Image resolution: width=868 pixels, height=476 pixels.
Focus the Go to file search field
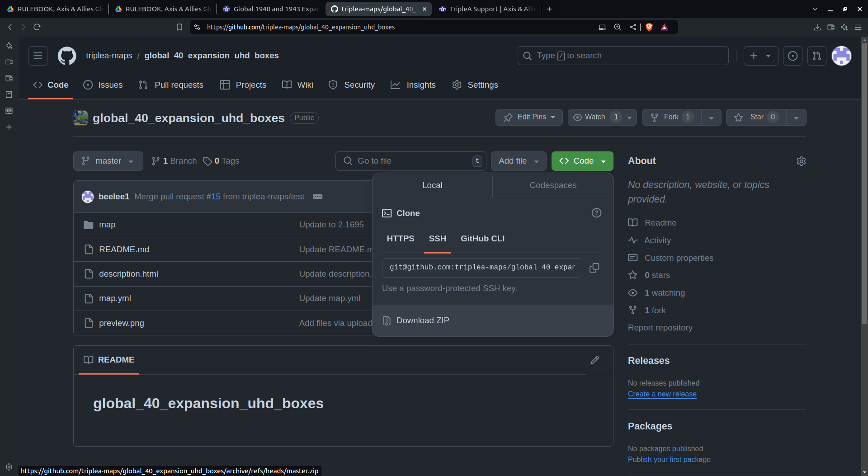pyautogui.click(x=410, y=161)
